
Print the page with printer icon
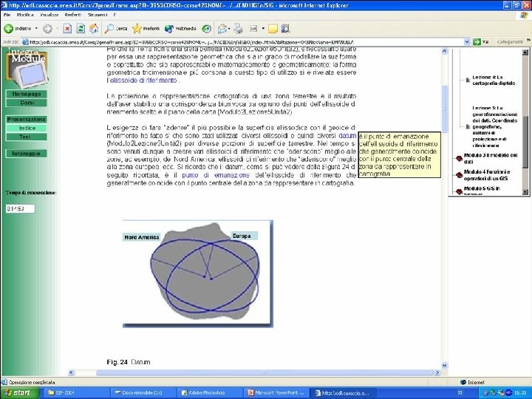point(238,29)
